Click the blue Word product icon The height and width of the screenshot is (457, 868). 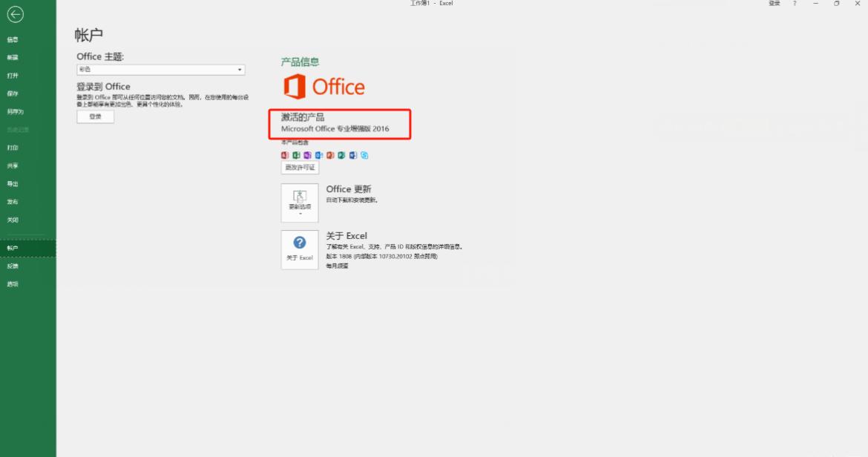click(352, 156)
